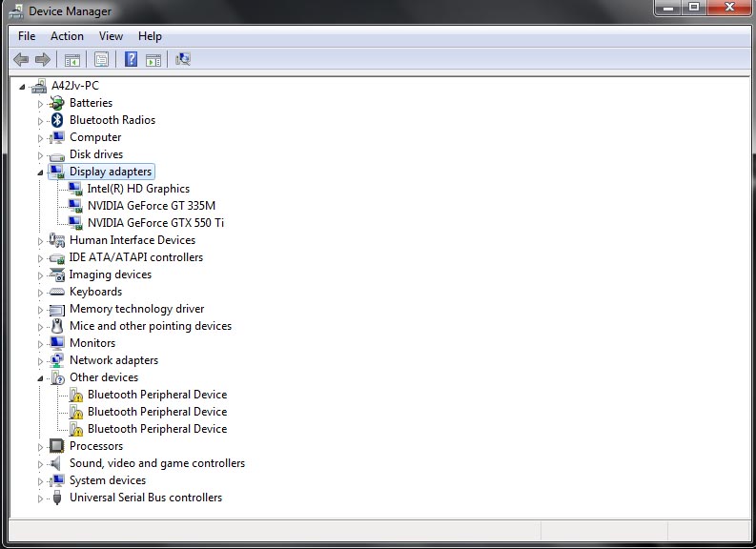Image resolution: width=756 pixels, height=549 pixels.
Task: Select Sound, video and game controllers label
Action: 157,463
